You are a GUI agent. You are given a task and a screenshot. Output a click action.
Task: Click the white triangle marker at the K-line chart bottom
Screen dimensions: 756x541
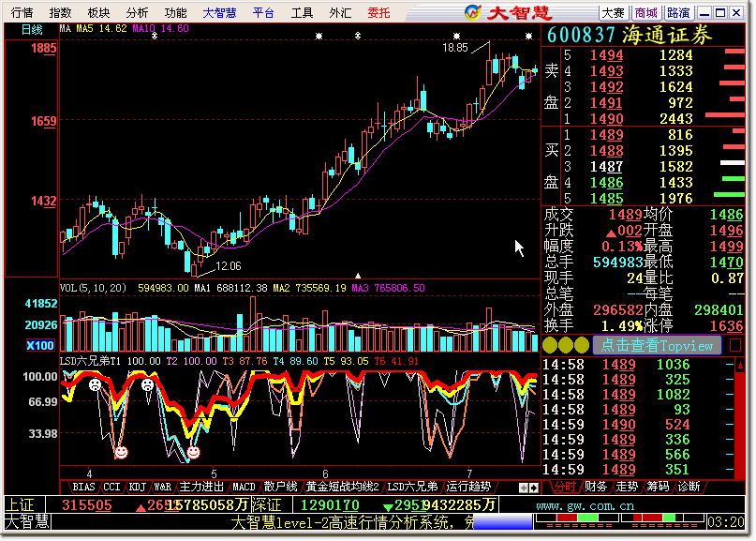point(358,276)
